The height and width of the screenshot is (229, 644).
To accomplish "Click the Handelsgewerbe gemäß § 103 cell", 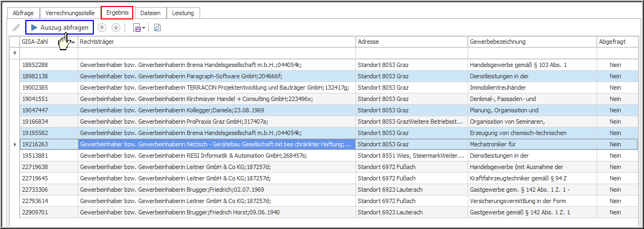I will tap(532, 65).
